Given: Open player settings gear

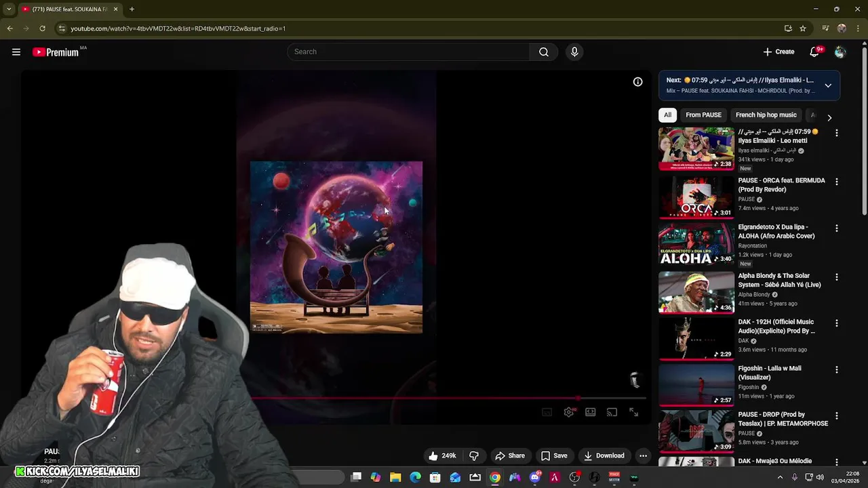Looking at the screenshot, I should point(569,412).
